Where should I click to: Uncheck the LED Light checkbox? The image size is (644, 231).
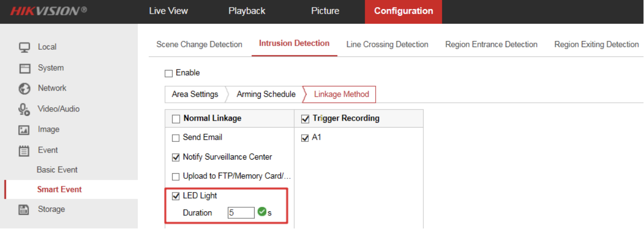coord(176,196)
